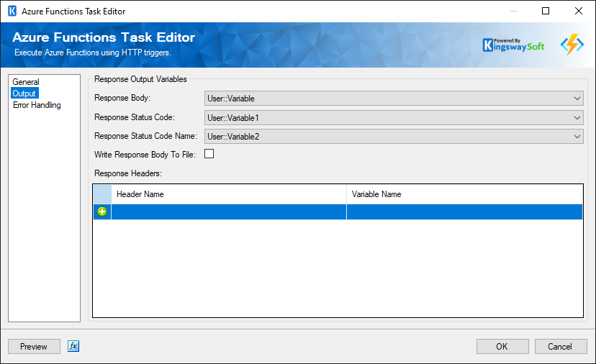Screen dimensions: 596x364
Task: Click the Write Response Body To File label
Action: [145, 155]
